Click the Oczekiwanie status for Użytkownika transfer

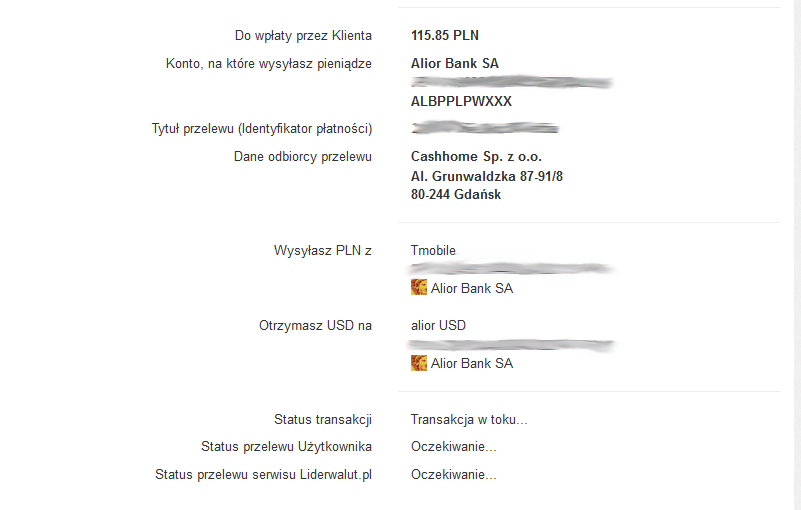tap(454, 447)
